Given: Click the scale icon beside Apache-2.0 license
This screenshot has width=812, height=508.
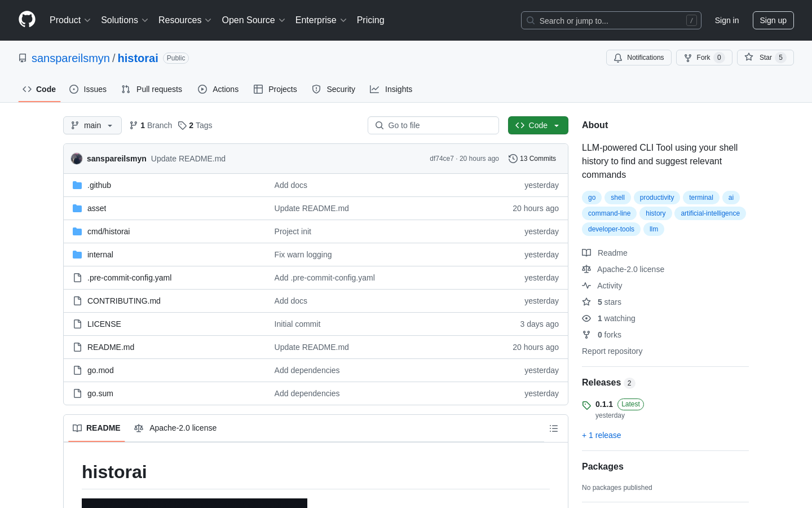Looking at the screenshot, I should 586,269.
